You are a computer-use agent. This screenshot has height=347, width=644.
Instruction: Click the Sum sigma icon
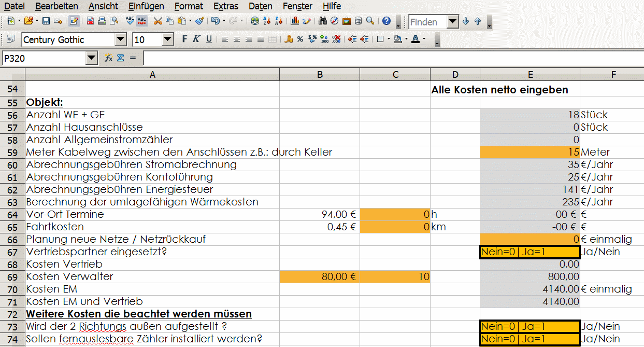120,58
